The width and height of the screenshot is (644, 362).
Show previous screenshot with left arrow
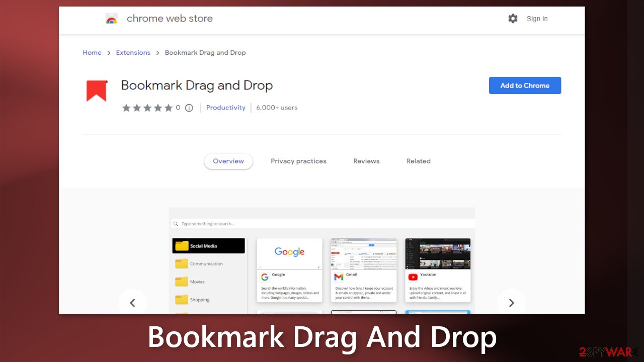133,303
